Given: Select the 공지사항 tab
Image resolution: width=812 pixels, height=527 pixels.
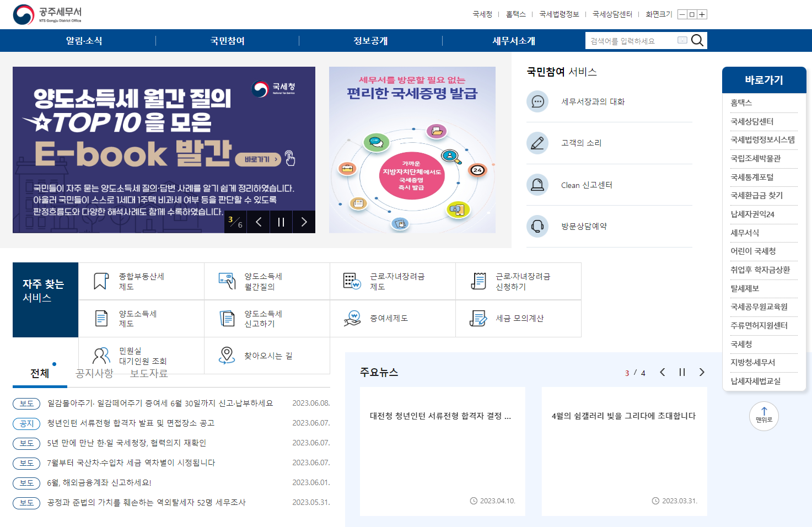Looking at the screenshot, I should coord(94,374).
